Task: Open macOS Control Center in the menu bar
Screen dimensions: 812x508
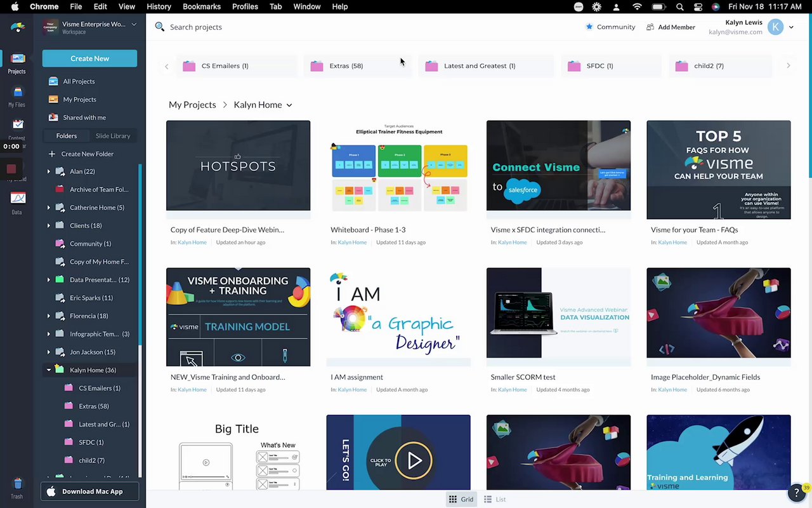Action: (698, 7)
